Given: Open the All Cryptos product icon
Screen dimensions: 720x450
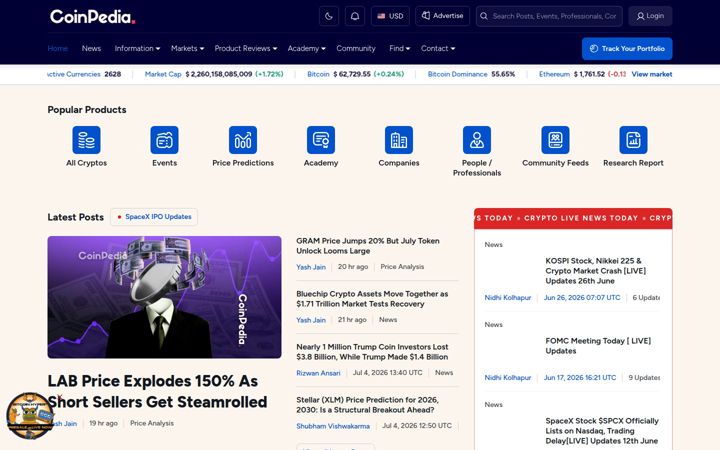Looking at the screenshot, I should tap(86, 140).
